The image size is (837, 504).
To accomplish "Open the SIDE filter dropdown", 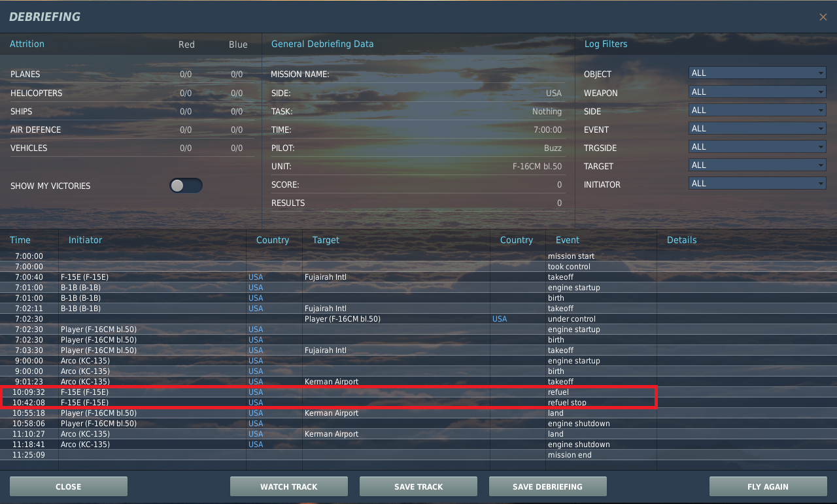I will 757,110.
